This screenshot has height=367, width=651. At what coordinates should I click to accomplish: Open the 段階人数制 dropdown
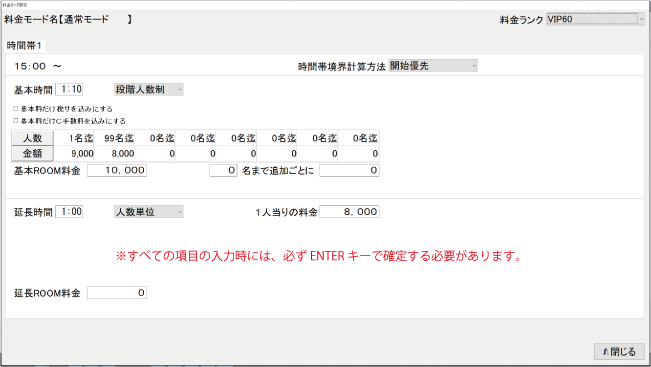pos(149,89)
